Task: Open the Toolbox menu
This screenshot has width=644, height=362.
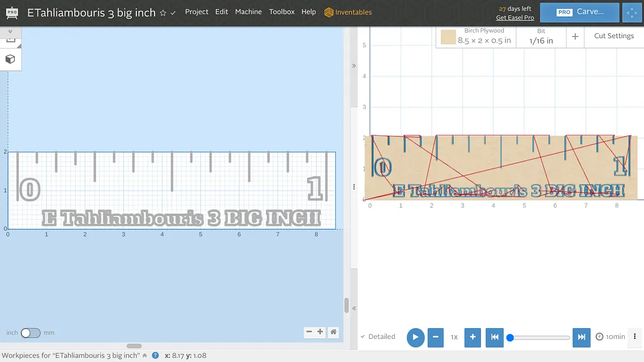Action: [282, 12]
